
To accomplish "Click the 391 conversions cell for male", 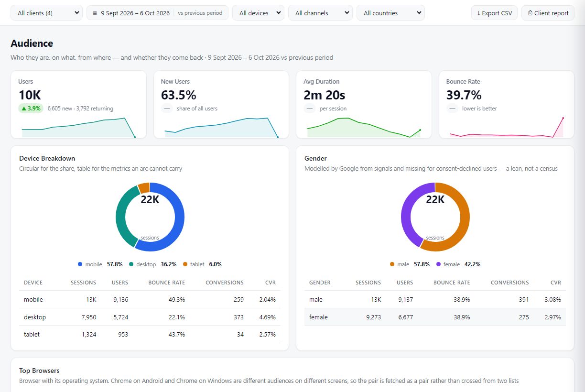I will (523, 300).
